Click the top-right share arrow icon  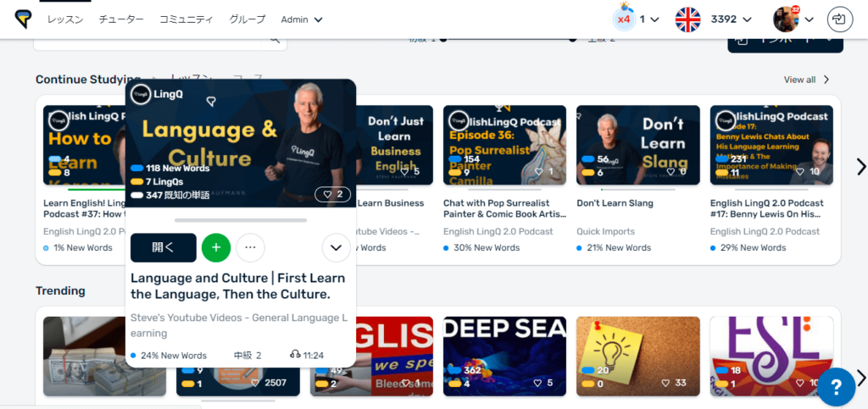tap(840, 19)
